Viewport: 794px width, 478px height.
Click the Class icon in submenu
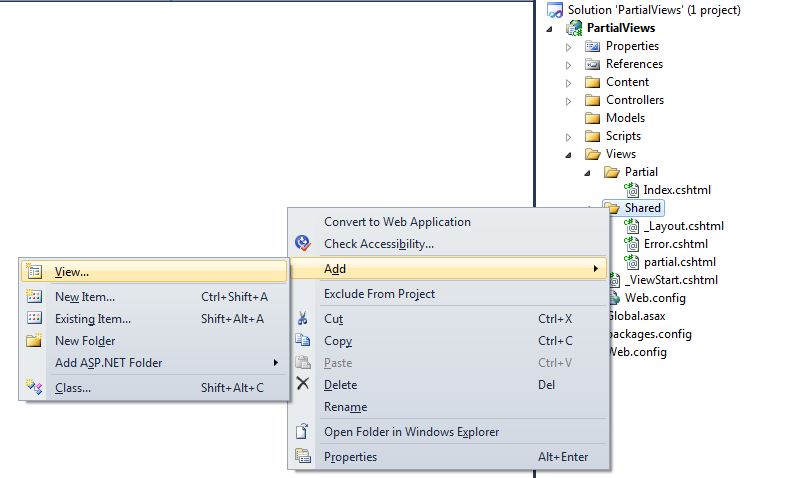pyautogui.click(x=34, y=387)
